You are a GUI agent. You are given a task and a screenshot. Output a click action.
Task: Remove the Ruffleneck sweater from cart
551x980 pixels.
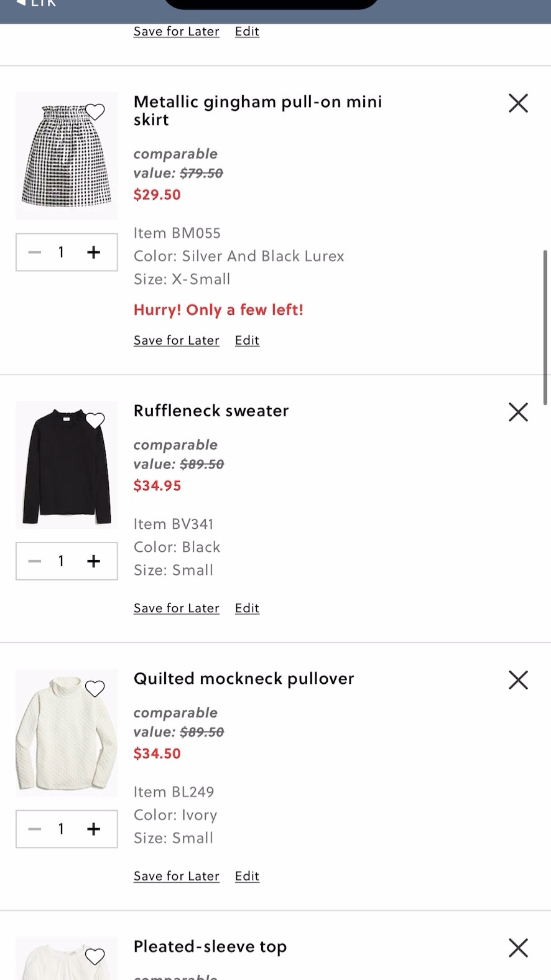pos(518,412)
